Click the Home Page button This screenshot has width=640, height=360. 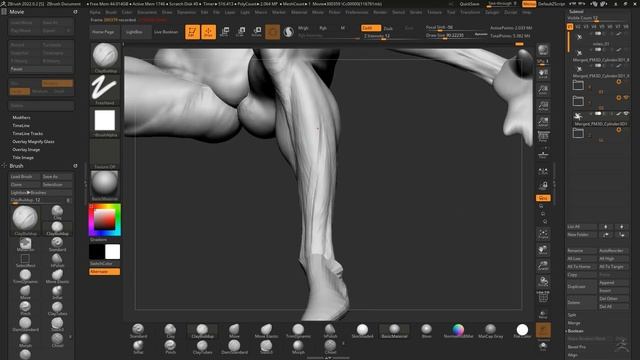103,32
